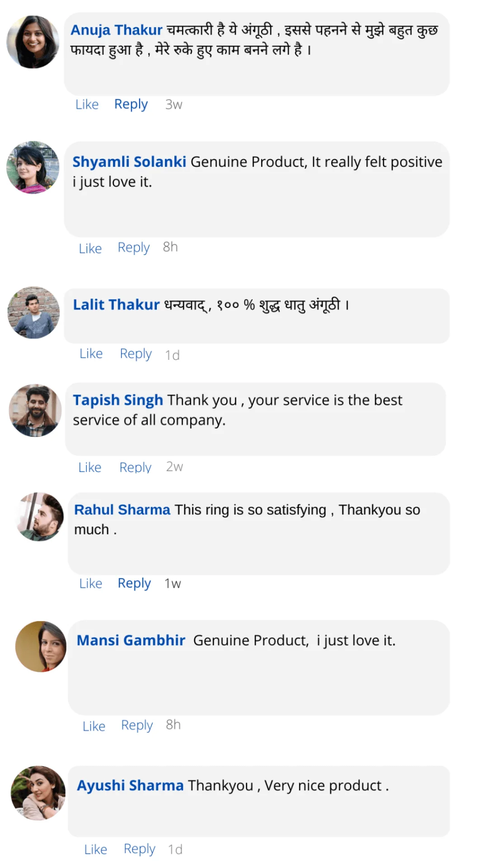Image resolution: width=488 pixels, height=868 pixels.
Task: Reply to Anuja Thakur's comment
Action: tap(131, 104)
